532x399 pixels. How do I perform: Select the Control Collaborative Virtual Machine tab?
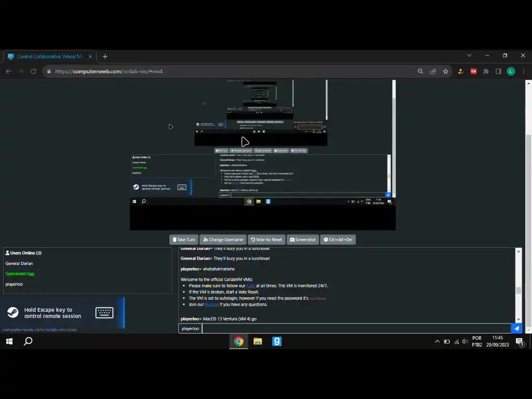click(49, 56)
